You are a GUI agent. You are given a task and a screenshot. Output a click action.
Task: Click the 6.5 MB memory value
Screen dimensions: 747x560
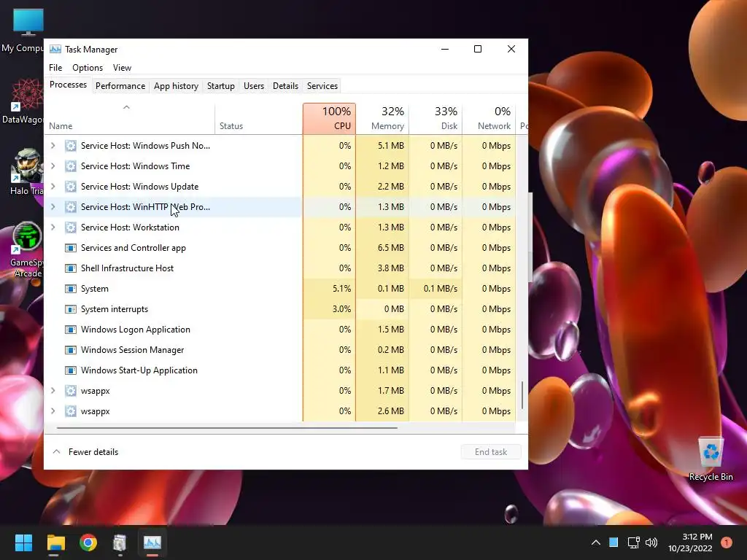click(x=391, y=248)
